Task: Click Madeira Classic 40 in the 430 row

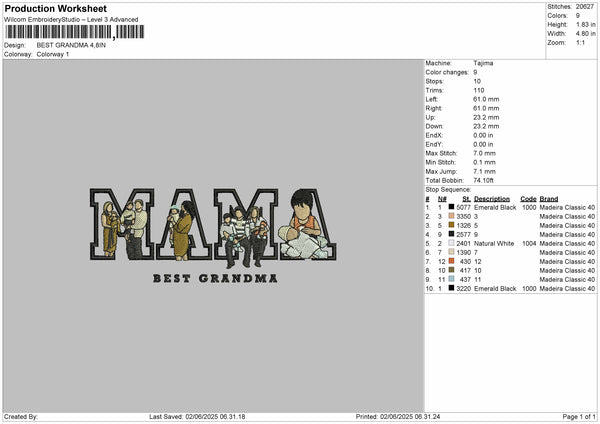Action: tap(567, 261)
